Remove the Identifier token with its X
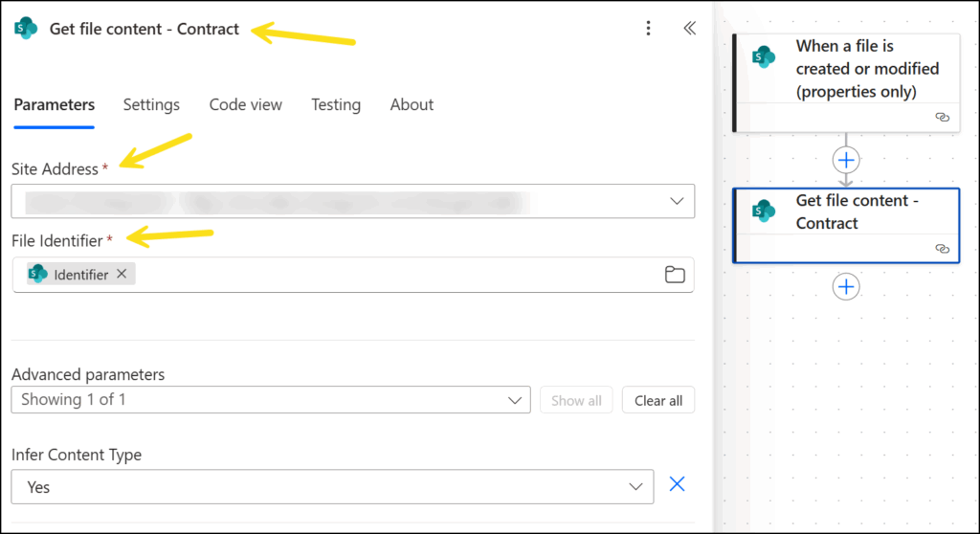Screen dimensions: 980x534 pyautogui.click(x=122, y=275)
